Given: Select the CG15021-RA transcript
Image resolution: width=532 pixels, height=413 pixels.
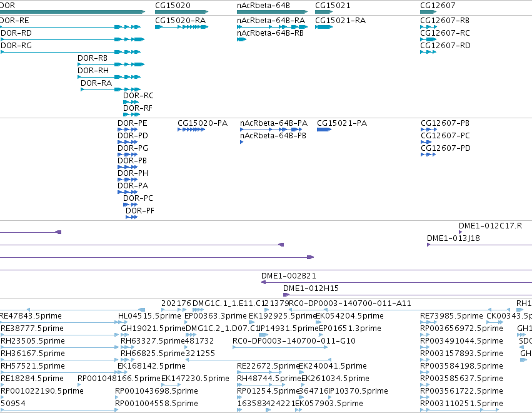Looking at the screenshot, I should 324,27.
